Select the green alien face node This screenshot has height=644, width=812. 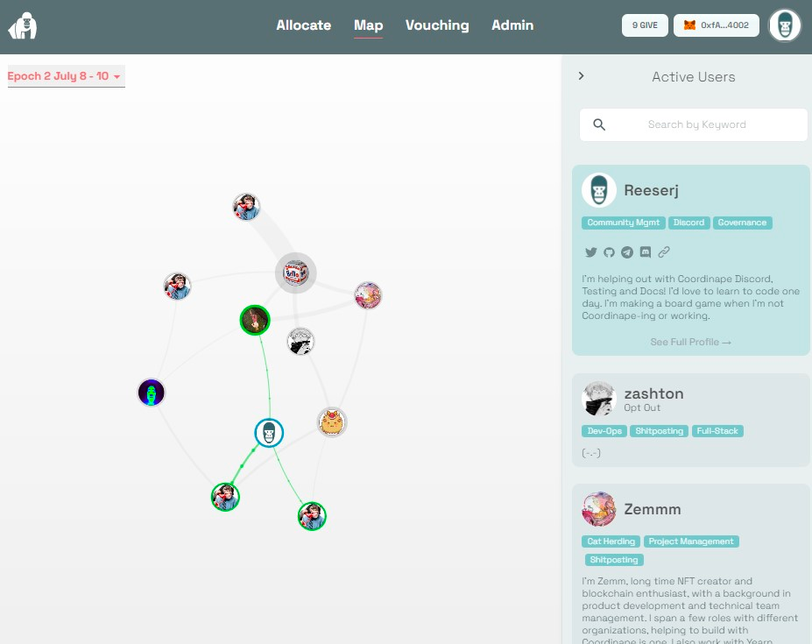[x=152, y=393]
